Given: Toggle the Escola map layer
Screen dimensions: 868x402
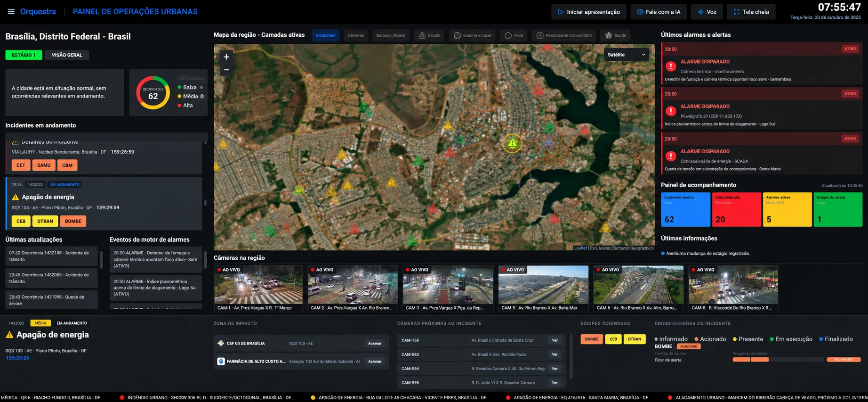Looking at the screenshot, I should 430,35.
